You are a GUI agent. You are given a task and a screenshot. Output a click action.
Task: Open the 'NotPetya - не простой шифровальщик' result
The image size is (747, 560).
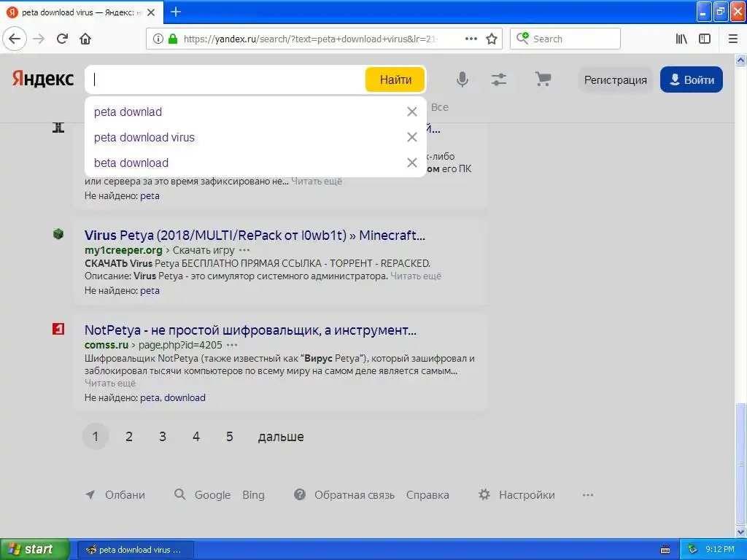[x=251, y=330]
